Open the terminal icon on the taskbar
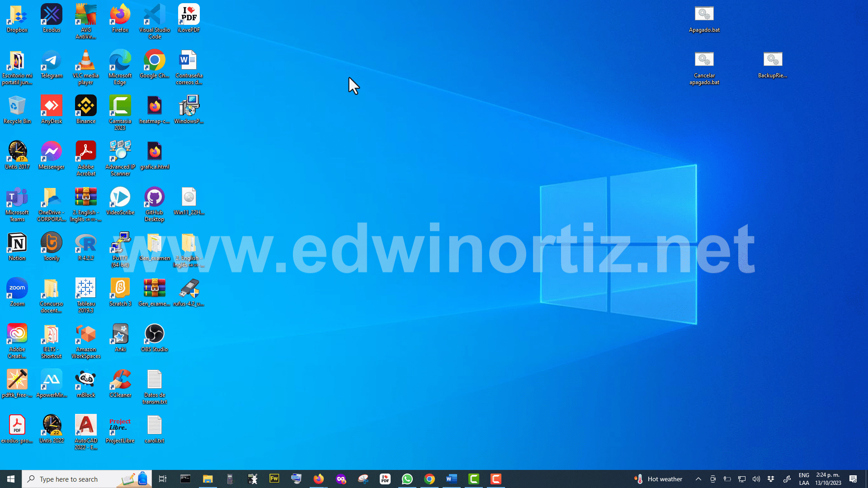 tap(185, 479)
